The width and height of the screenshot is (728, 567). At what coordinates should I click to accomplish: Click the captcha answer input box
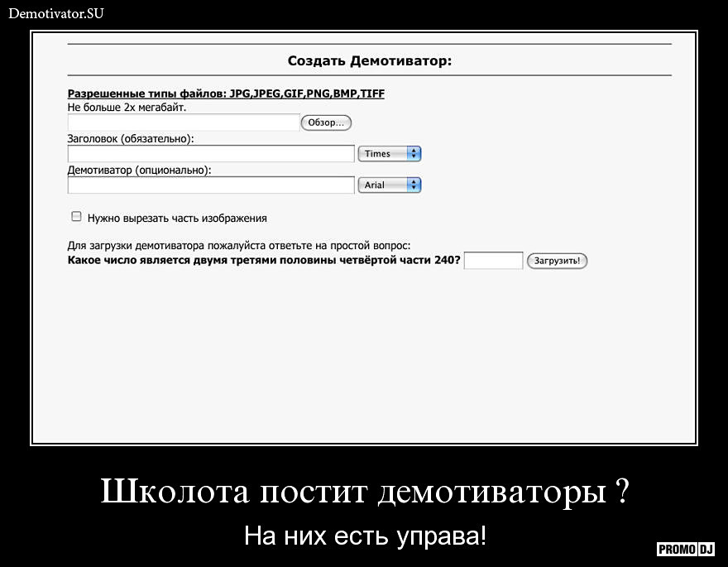pyautogui.click(x=493, y=261)
